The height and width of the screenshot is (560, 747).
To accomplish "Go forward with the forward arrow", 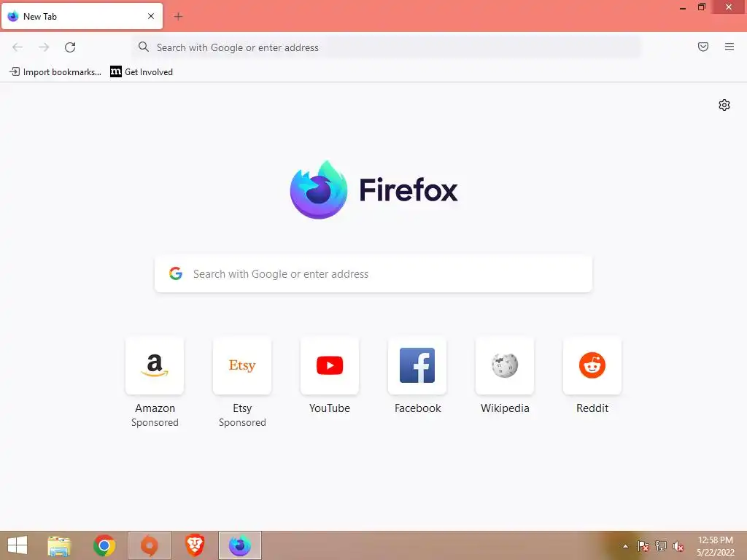I will (44, 47).
